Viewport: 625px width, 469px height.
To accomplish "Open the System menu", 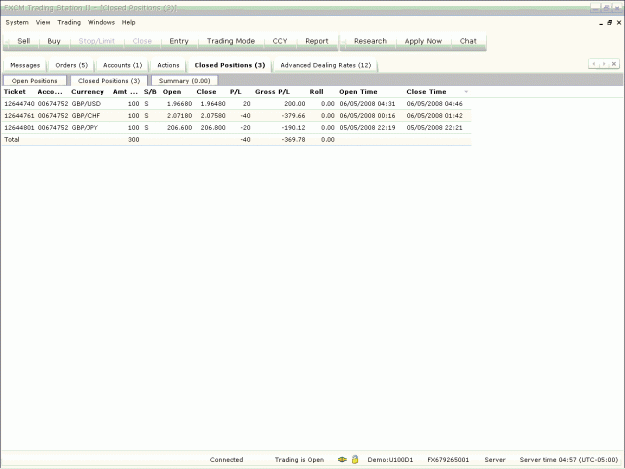I will pos(17,22).
